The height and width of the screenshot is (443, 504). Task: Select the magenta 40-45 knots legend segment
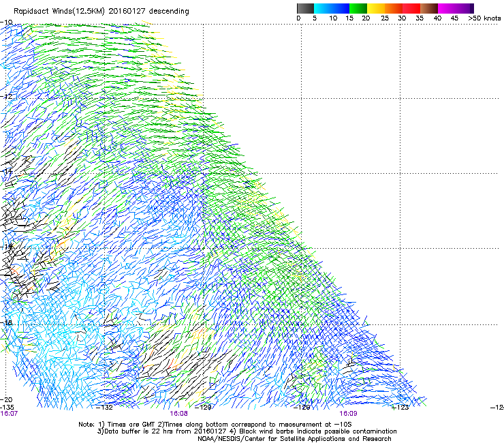pos(447,8)
